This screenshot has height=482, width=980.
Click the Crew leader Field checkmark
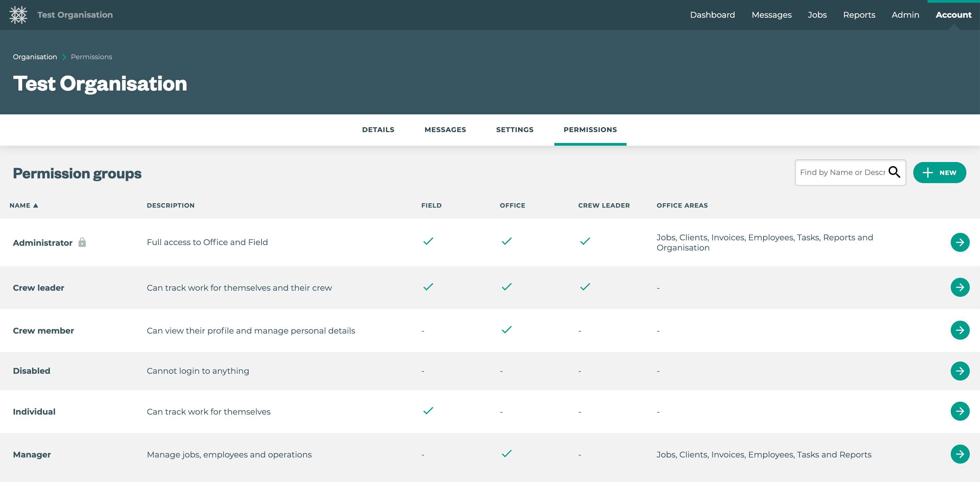[428, 287]
